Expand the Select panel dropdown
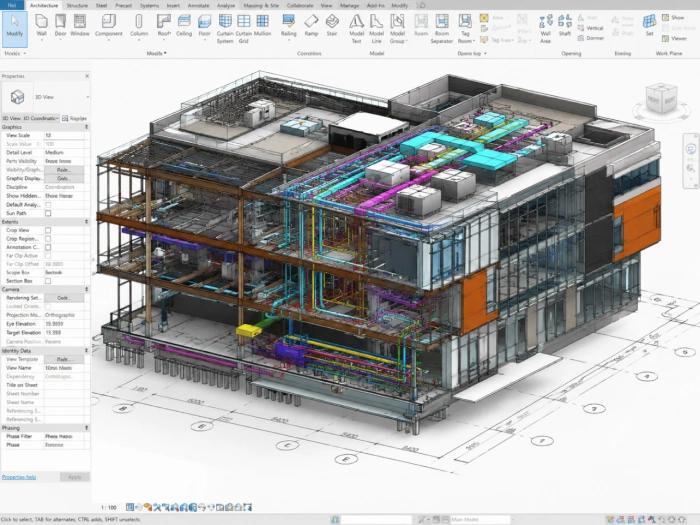Screen dimensions: 700x525 (x=15, y=53)
